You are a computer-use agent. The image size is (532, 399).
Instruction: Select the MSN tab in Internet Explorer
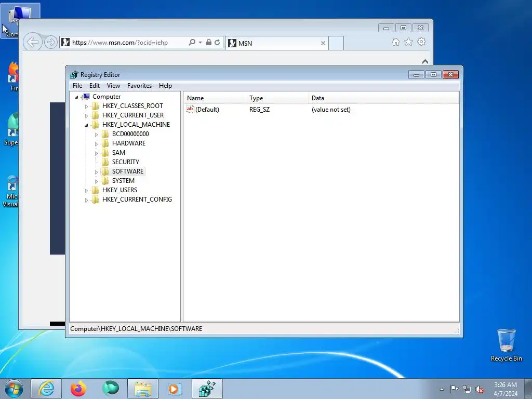[x=276, y=43]
